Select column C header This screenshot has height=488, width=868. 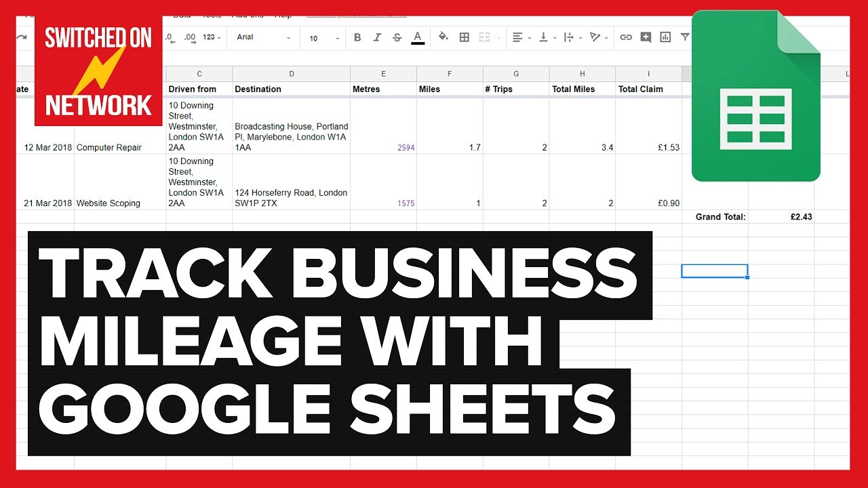[199, 73]
